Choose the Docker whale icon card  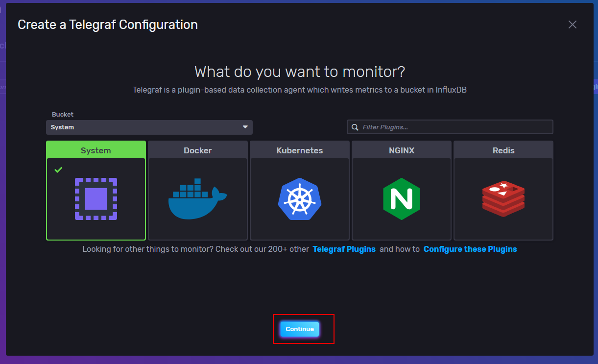tap(198, 199)
